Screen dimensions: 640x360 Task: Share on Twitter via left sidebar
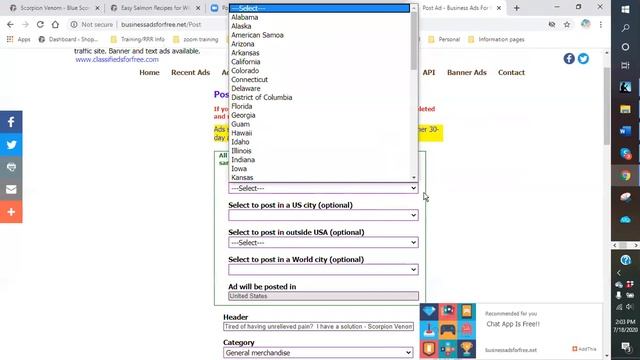click(x=11, y=144)
